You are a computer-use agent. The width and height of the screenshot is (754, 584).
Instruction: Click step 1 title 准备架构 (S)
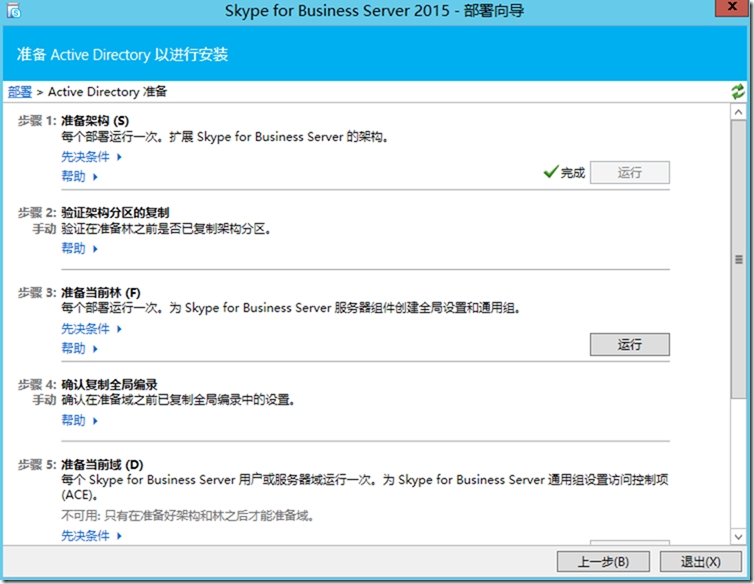[95, 121]
